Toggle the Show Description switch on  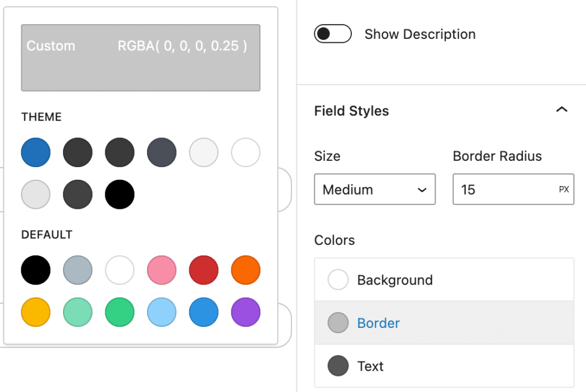click(x=332, y=34)
